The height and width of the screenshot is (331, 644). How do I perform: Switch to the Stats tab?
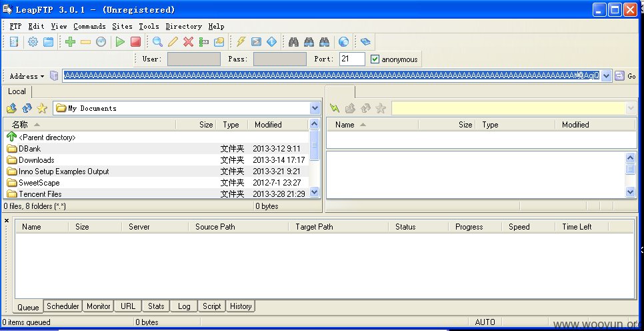pyautogui.click(x=155, y=306)
